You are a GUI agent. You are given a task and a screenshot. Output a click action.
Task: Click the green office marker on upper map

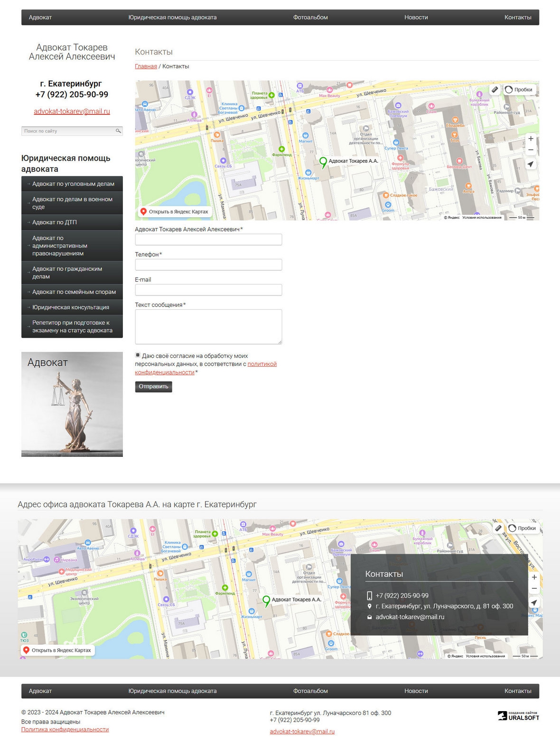(x=323, y=162)
